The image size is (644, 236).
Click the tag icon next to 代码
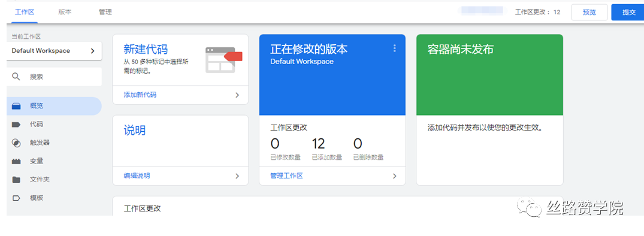[x=16, y=125]
